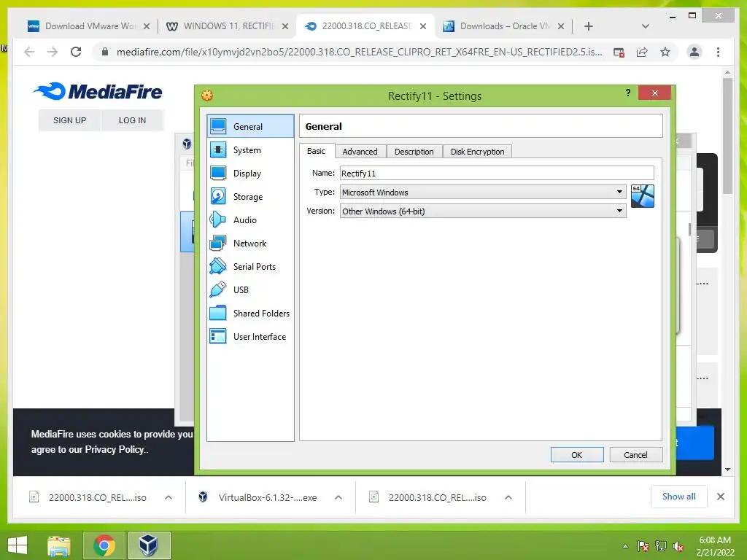This screenshot has height=560, width=747.
Task: Click LOG IN on MediaFire
Action: click(132, 120)
